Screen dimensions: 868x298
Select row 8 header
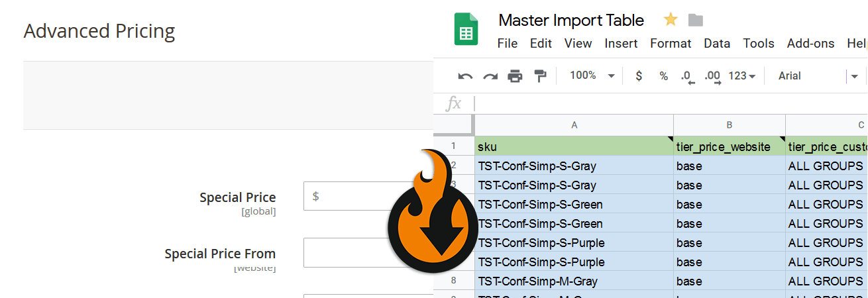click(454, 281)
